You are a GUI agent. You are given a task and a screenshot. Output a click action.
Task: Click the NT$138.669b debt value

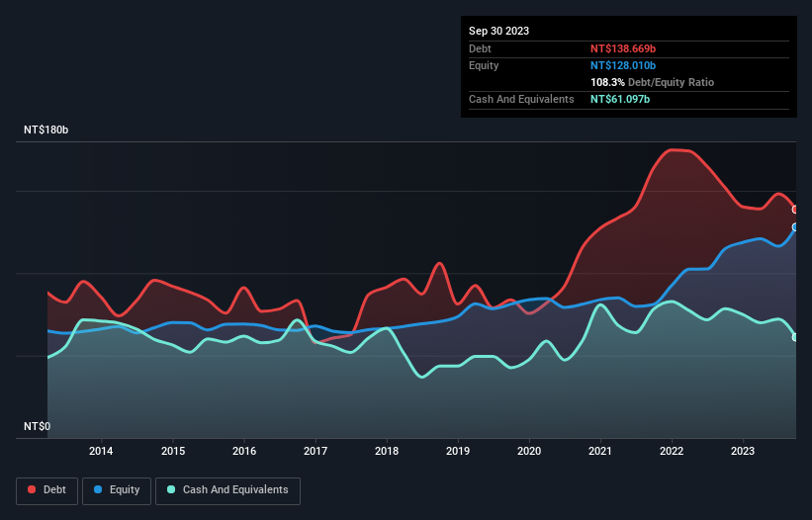pyautogui.click(x=623, y=48)
